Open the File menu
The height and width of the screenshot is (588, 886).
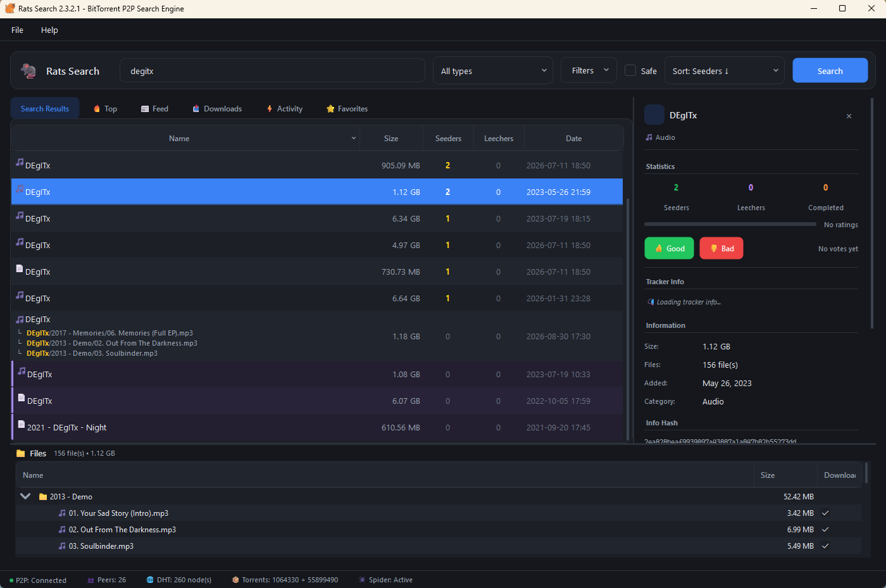17,30
